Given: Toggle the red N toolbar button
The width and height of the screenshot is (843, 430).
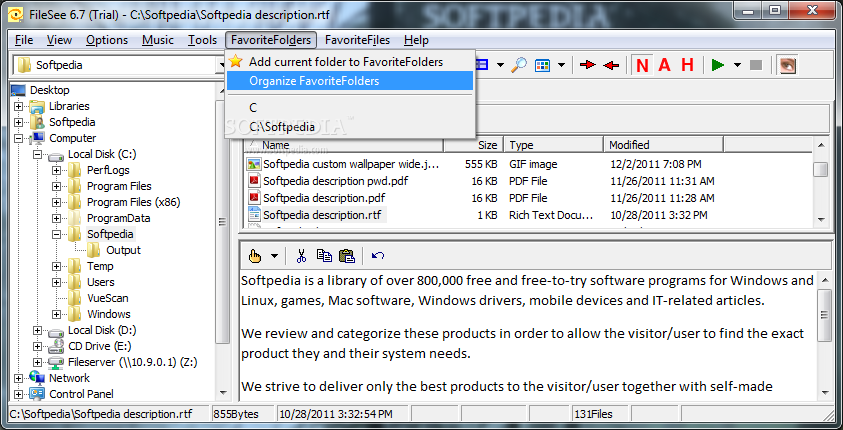Looking at the screenshot, I should 642,65.
